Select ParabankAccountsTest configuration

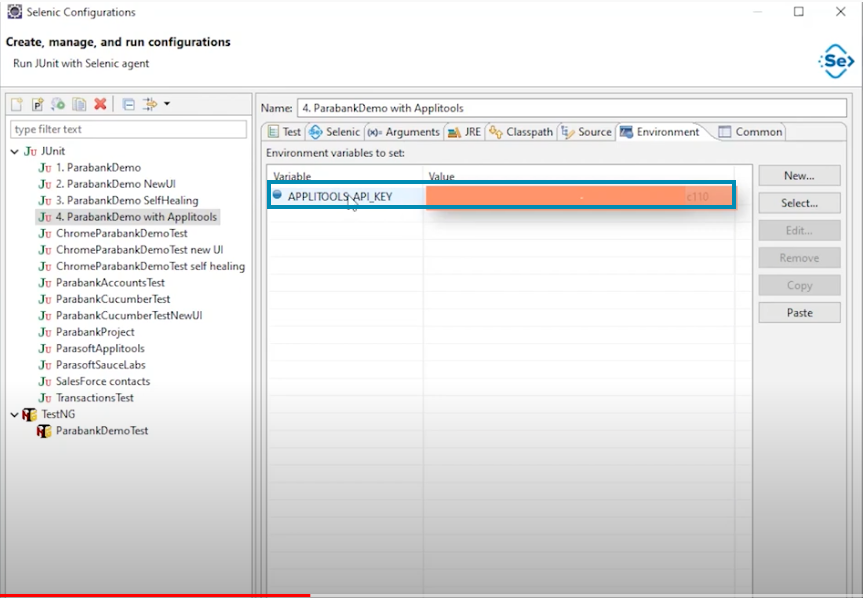[102, 283]
